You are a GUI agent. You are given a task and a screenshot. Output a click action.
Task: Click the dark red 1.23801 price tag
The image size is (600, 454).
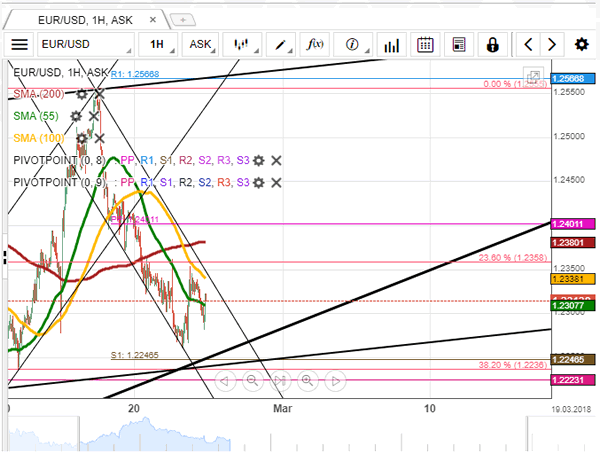click(573, 242)
